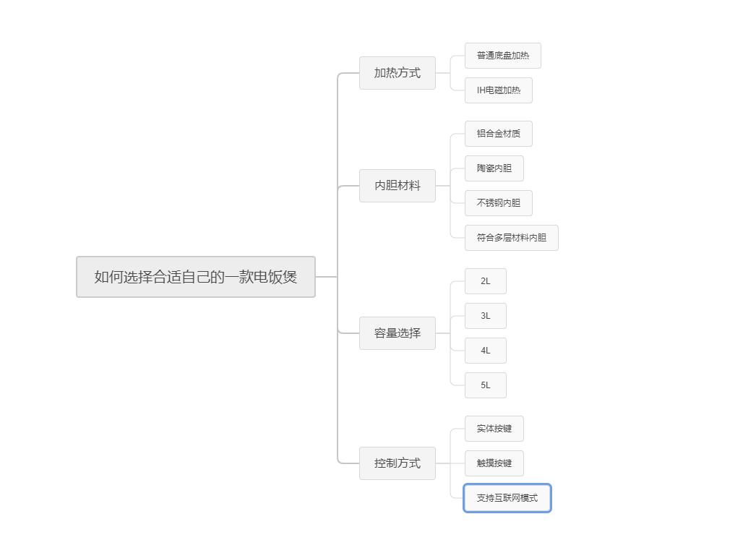Click the 4L capacity node

click(x=485, y=351)
